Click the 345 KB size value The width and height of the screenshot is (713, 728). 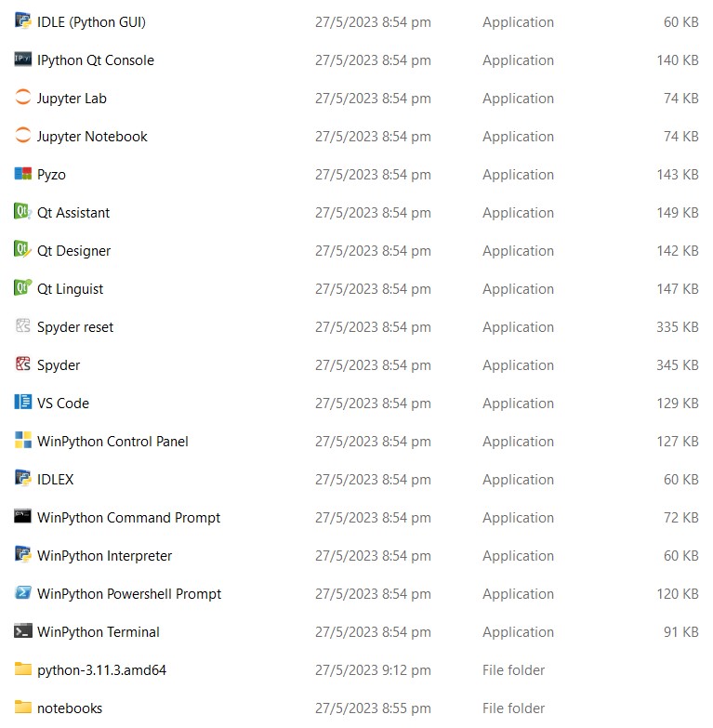[x=678, y=365]
